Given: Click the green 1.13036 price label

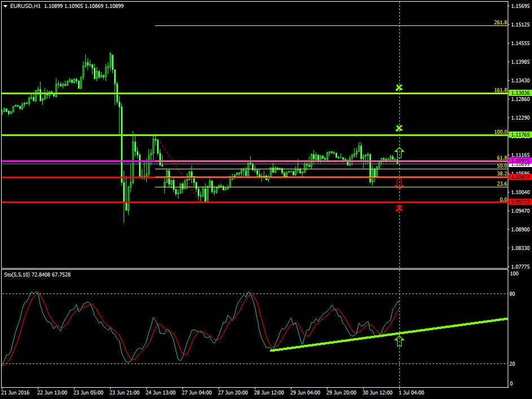Looking at the screenshot, I should 519,93.
